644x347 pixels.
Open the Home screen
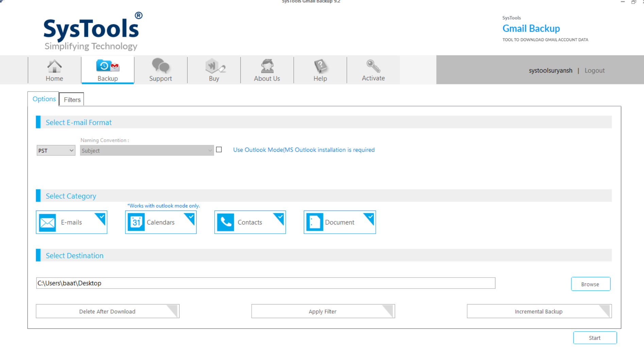[54, 70]
